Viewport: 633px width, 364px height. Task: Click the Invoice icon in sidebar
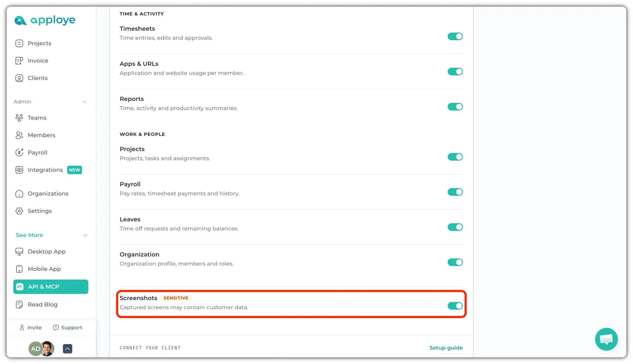pos(19,61)
